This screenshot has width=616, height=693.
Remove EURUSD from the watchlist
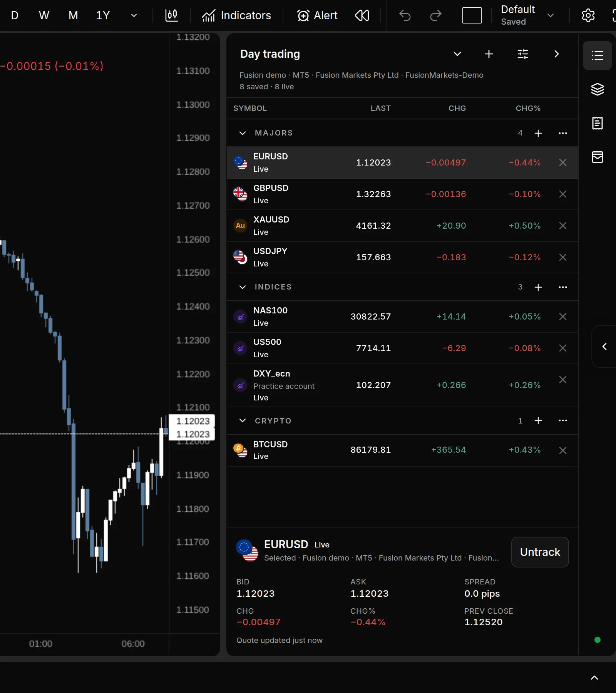(562, 162)
